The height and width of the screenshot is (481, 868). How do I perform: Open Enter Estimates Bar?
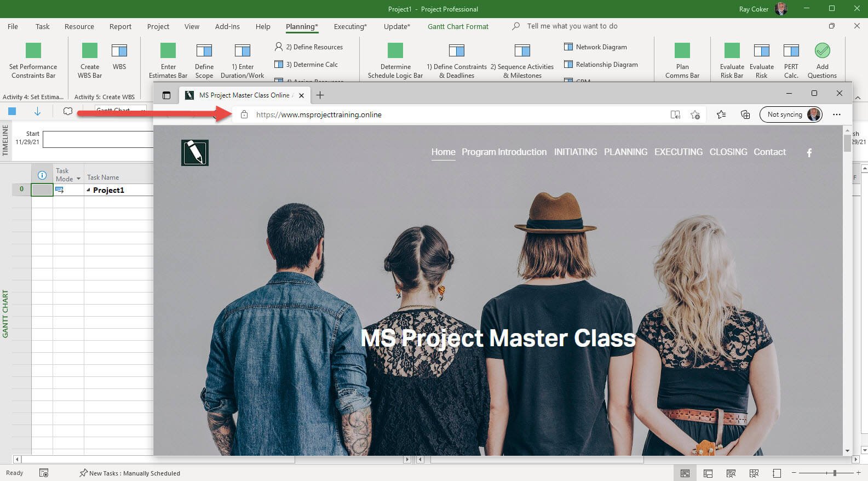click(168, 61)
